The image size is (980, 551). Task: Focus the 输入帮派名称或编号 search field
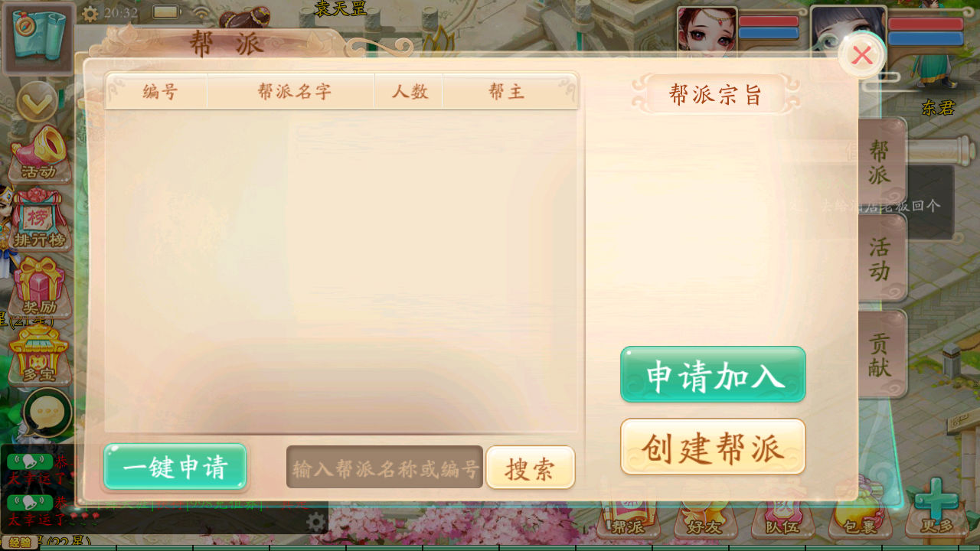(384, 467)
